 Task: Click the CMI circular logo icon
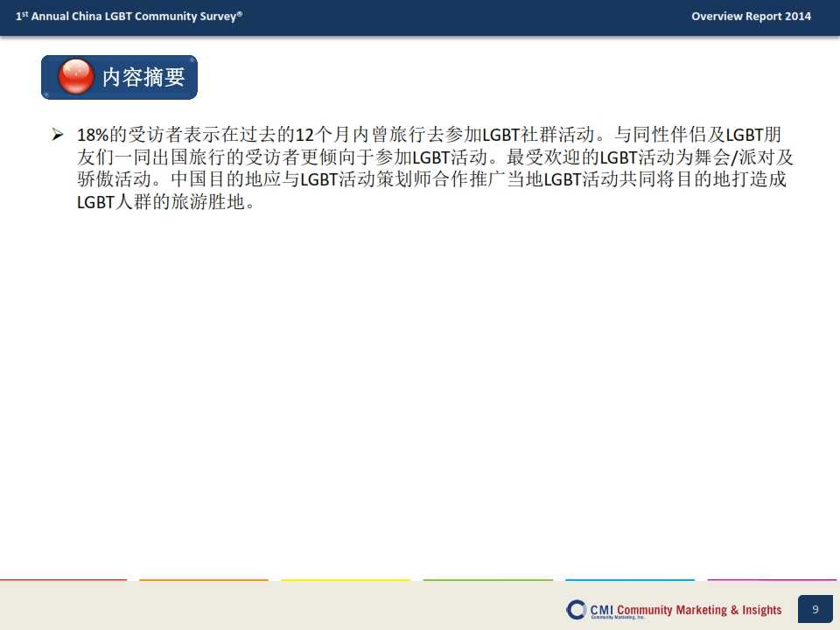577,609
